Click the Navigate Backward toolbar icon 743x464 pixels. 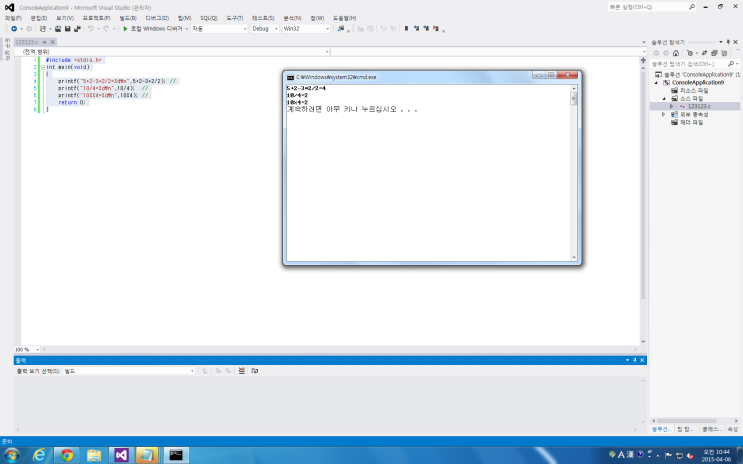14,29
